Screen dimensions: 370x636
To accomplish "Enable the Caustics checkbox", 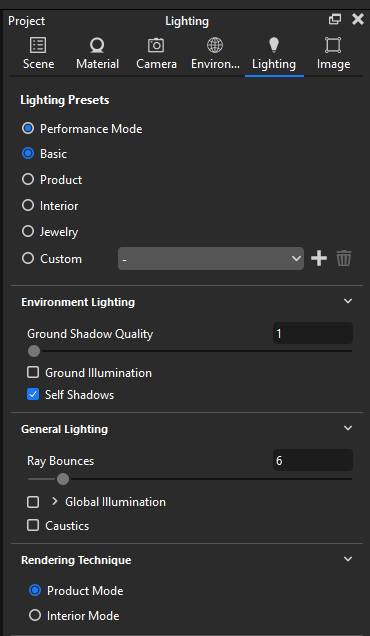I will click(33, 525).
